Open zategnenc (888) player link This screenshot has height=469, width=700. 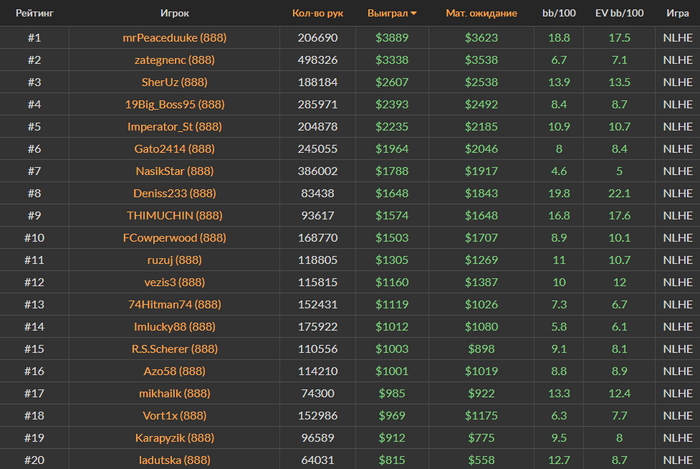point(175,60)
